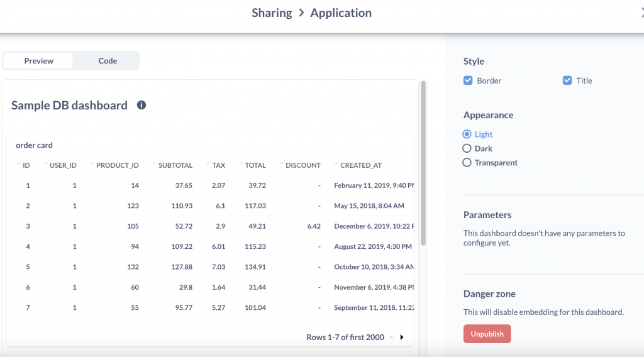Viewport: 644px width, 357px height.
Task: Click the dashboard info icon
Action: click(x=142, y=105)
